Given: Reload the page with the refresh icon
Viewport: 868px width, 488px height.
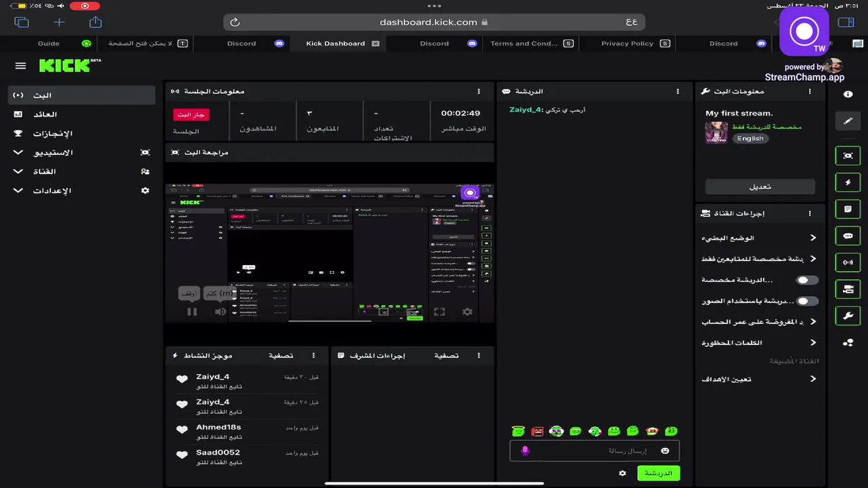Looking at the screenshot, I should [x=235, y=22].
